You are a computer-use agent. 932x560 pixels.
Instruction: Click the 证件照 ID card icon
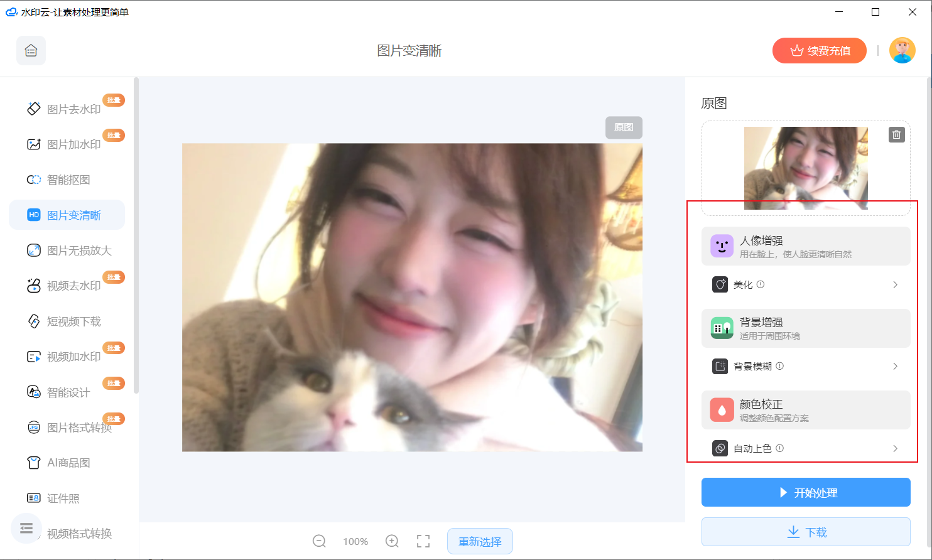pyautogui.click(x=34, y=498)
